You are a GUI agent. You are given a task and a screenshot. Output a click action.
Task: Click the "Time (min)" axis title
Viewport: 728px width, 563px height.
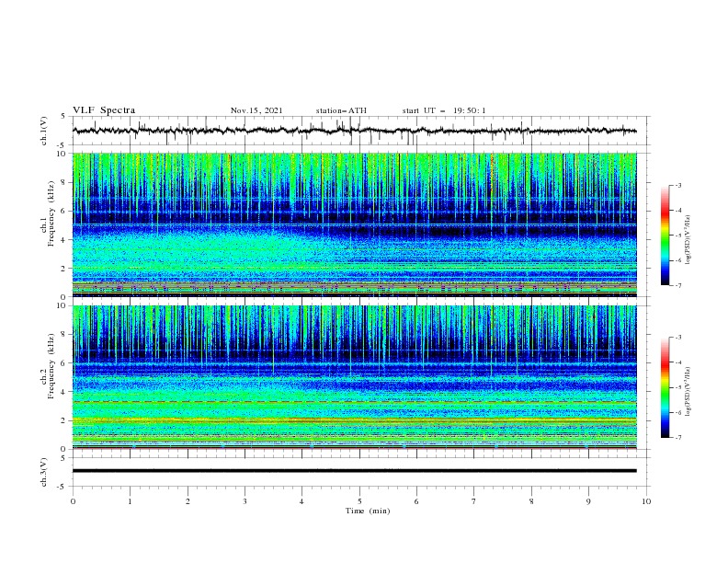(368, 511)
